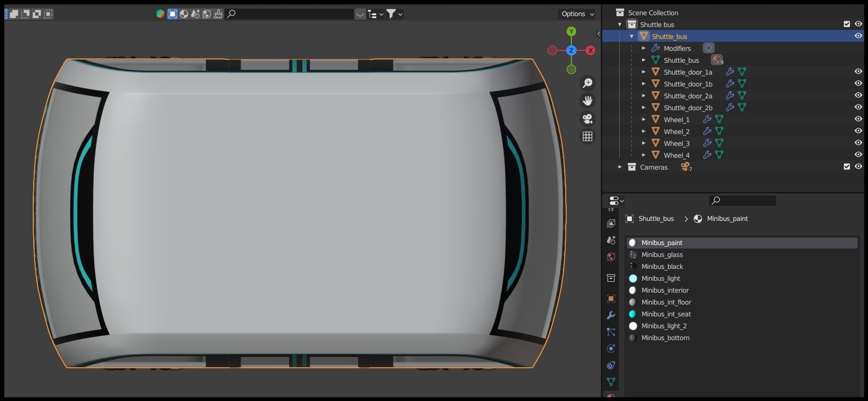868x401 pixels.
Task: Click the Minibus_paint material preview swatch
Action: tap(633, 243)
